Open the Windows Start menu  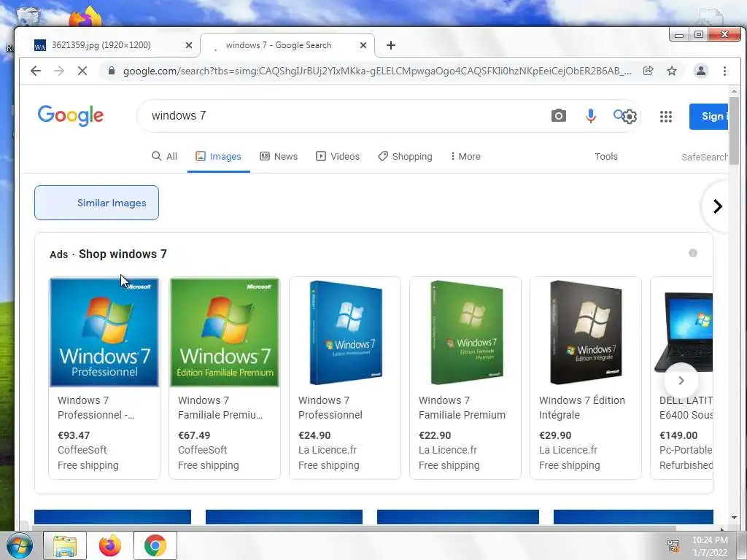(19, 545)
